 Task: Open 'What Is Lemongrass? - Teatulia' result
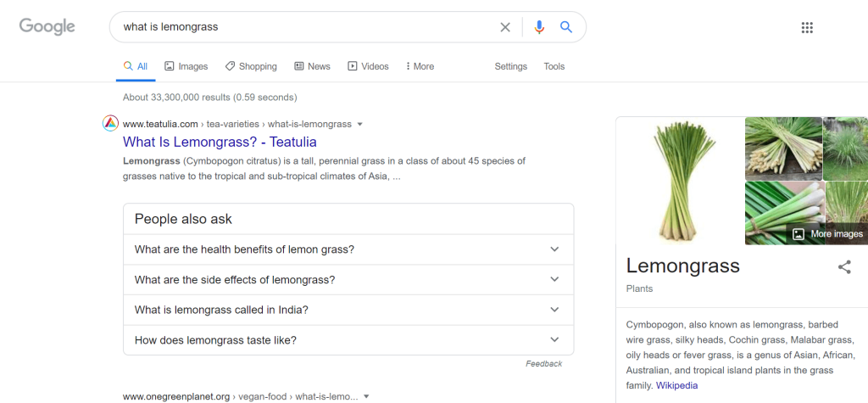tap(220, 142)
